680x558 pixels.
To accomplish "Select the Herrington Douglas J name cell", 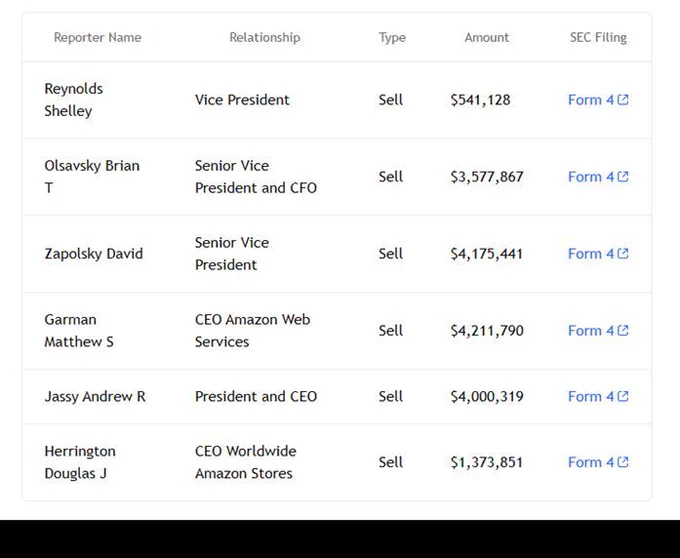I will pos(80,462).
